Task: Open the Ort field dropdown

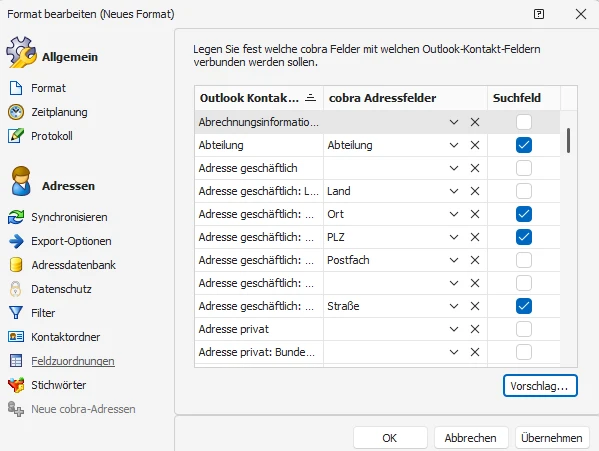Action: [454, 214]
